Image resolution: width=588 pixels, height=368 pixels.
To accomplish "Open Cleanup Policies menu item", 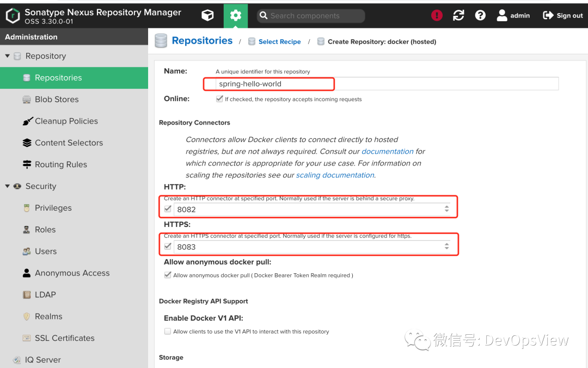I will click(x=74, y=121).
